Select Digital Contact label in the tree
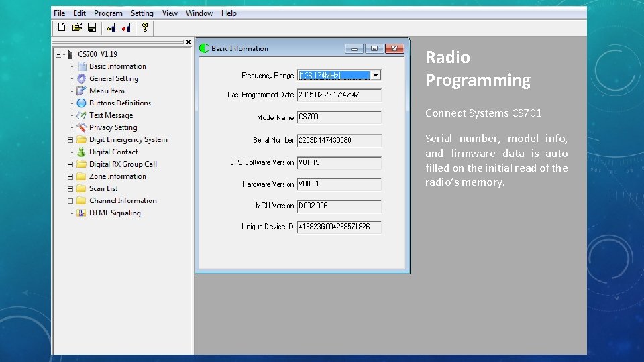644x362 pixels. click(113, 152)
